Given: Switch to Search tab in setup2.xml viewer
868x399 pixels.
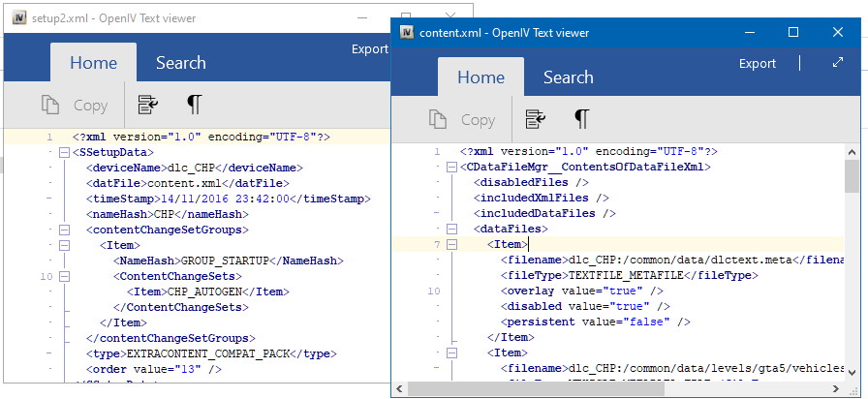Looking at the screenshot, I should 180,63.
